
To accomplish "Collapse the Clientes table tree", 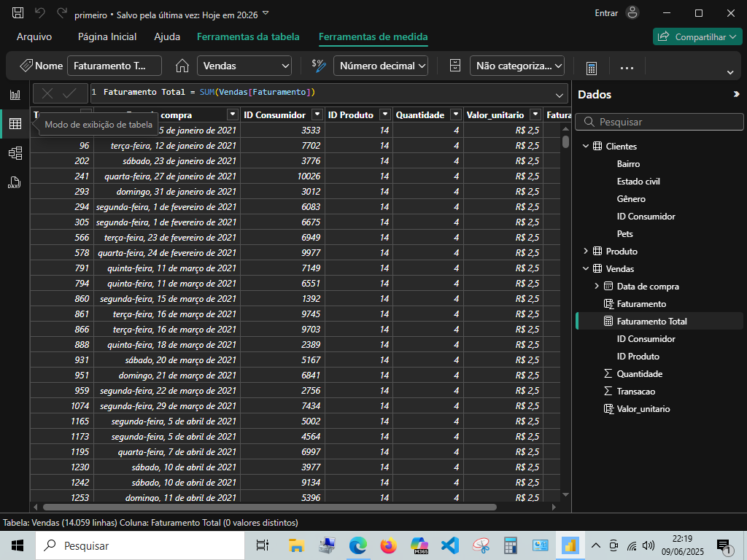I will click(586, 146).
